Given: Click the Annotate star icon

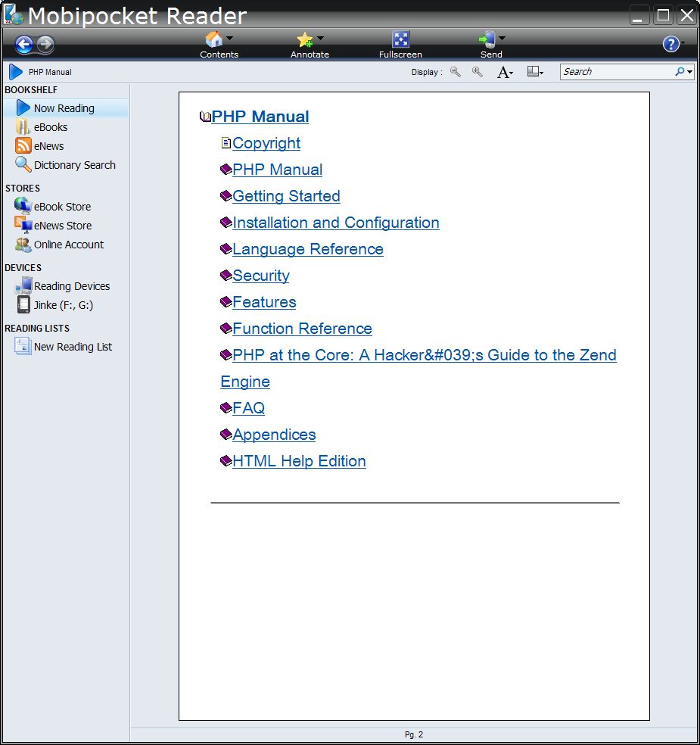Looking at the screenshot, I should click(x=305, y=39).
